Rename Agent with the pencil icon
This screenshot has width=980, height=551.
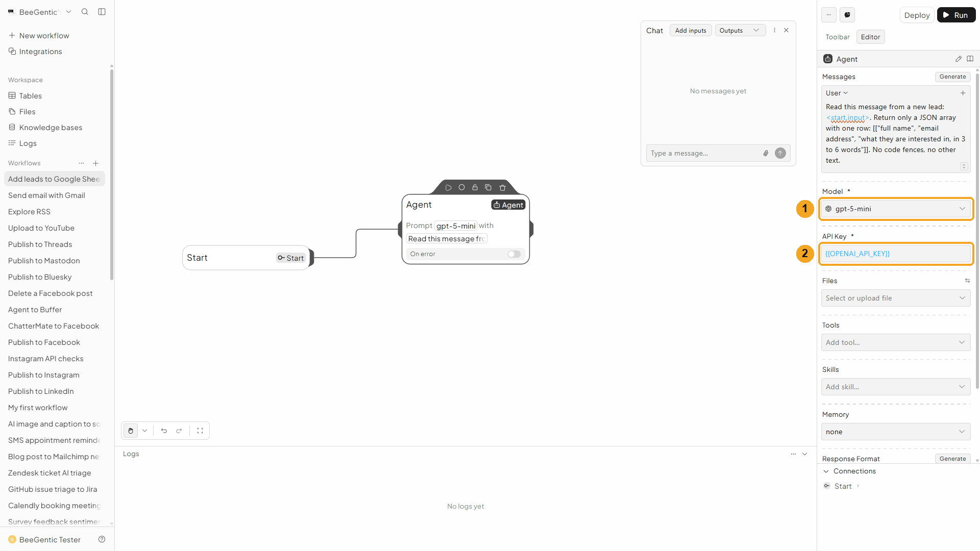pos(958,59)
